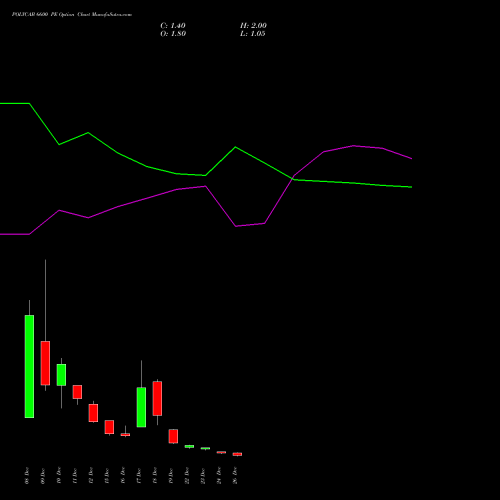Click the red candle for 12 Dec
This screenshot has width=500, height=500.
(93, 413)
